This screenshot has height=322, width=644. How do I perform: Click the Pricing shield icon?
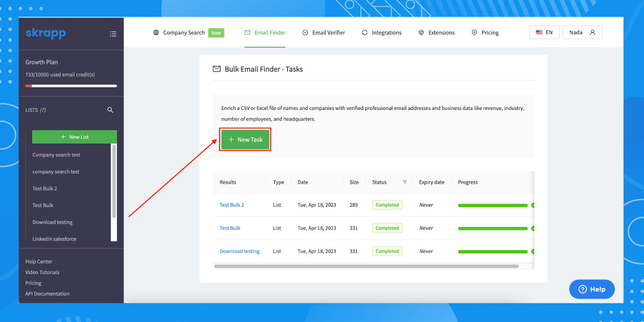(474, 32)
